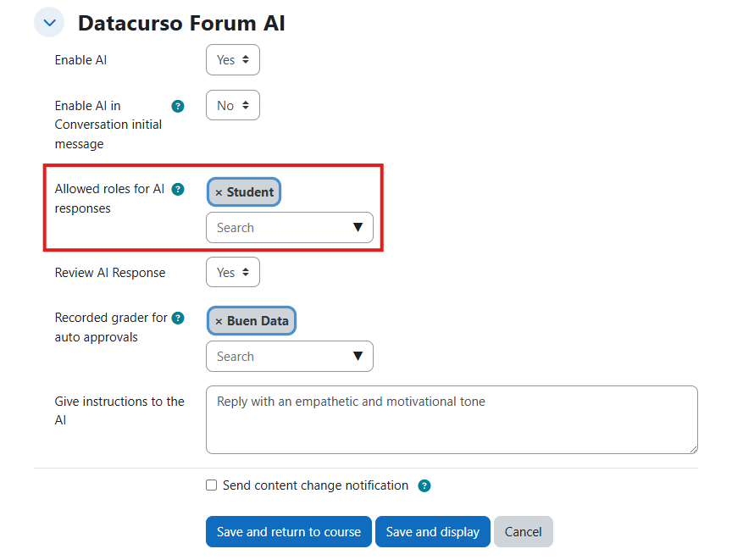Open help for Enable AI in Conversation
The height and width of the screenshot is (560, 743).
pyautogui.click(x=178, y=106)
